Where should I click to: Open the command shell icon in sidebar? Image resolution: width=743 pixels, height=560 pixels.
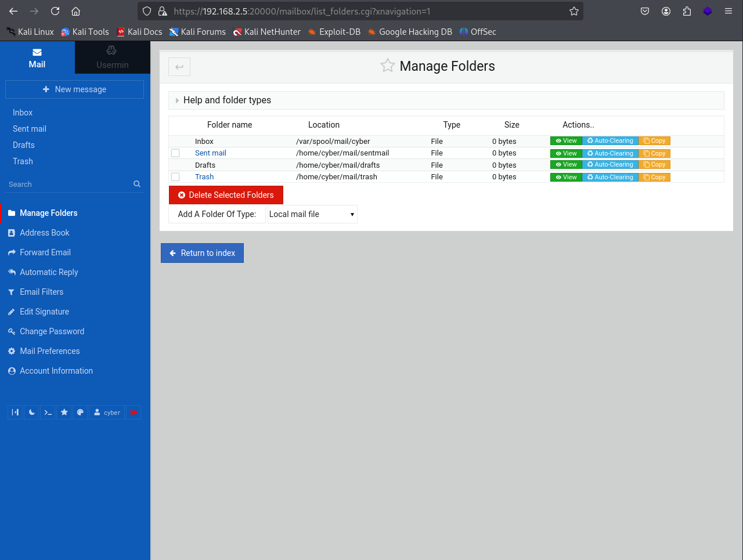tap(48, 413)
